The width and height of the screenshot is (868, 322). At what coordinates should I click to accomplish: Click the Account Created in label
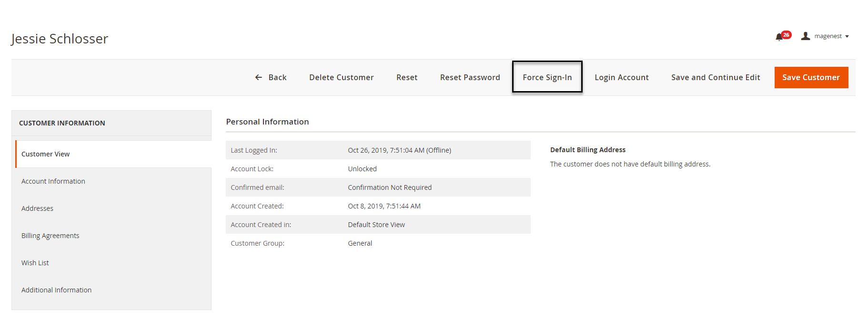click(261, 225)
